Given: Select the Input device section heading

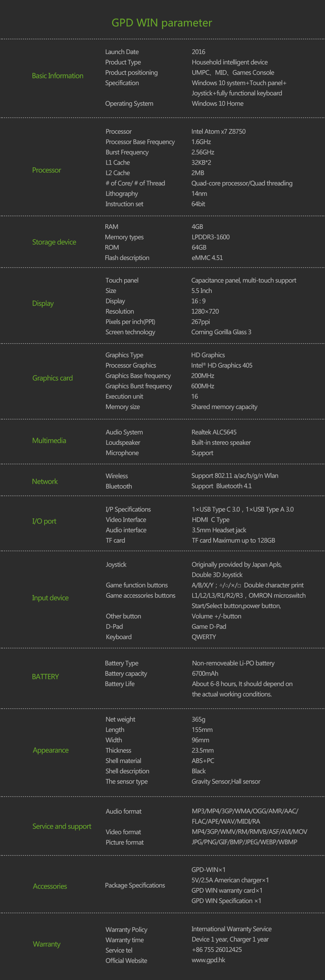Looking at the screenshot, I should 50,598.
